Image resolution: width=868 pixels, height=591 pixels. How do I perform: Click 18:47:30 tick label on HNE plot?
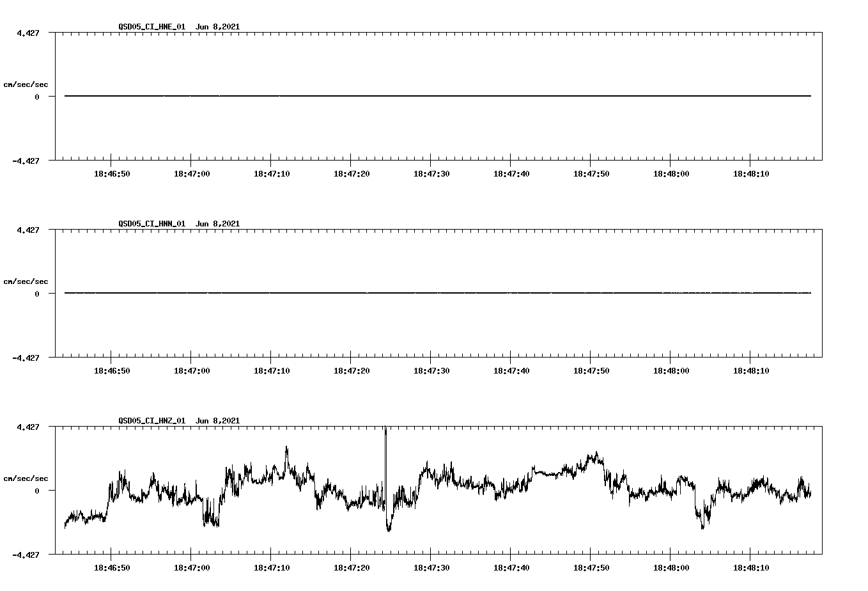click(431, 174)
